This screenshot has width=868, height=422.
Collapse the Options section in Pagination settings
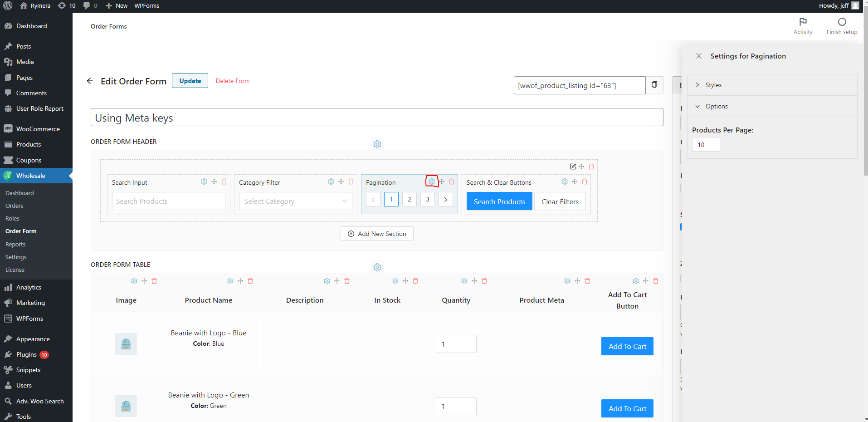(717, 106)
